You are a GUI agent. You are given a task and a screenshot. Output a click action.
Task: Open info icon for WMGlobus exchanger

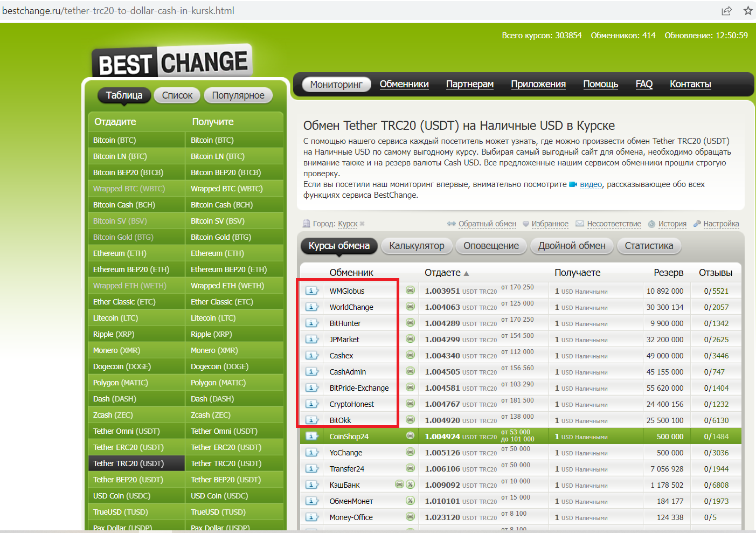pyautogui.click(x=312, y=290)
